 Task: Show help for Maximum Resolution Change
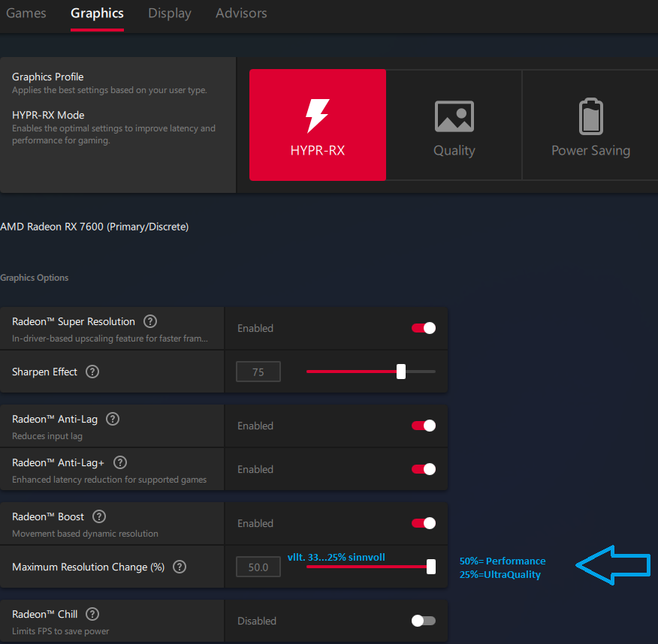coord(180,567)
